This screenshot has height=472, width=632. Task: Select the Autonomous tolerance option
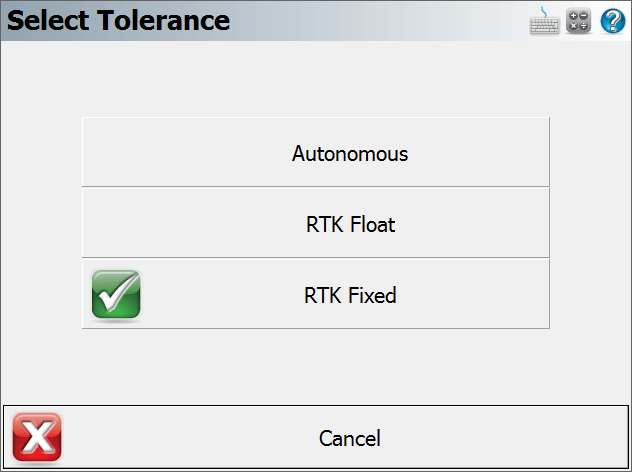[x=316, y=152]
